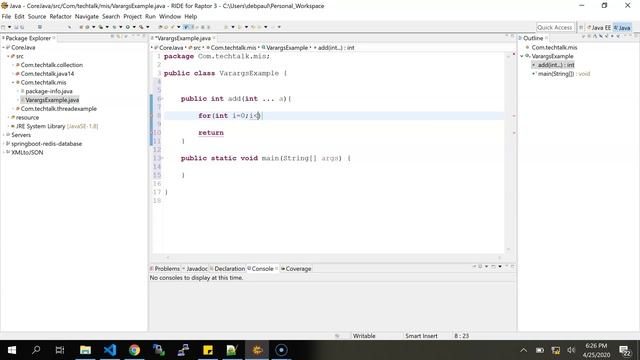Open the New wizard dropdown arrow
This screenshot has height=360, width=640.
pyautogui.click(x=10, y=27)
